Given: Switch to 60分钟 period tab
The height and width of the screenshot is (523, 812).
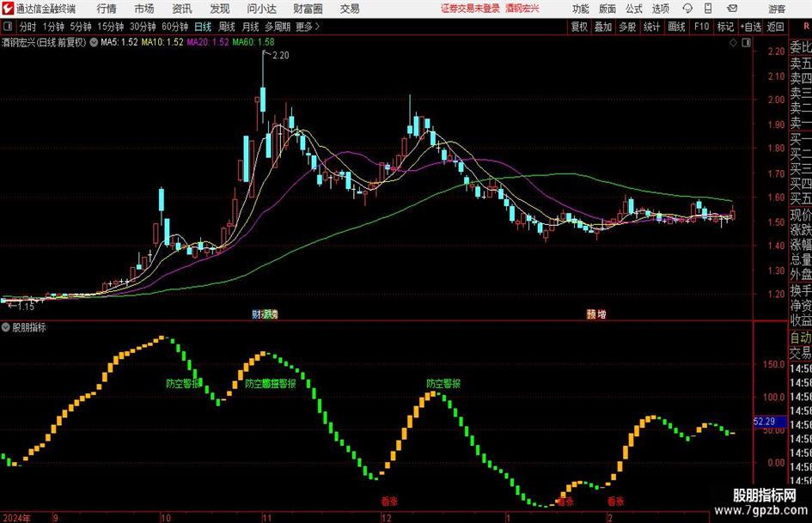Looking at the screenshot, I should point(175,27).
